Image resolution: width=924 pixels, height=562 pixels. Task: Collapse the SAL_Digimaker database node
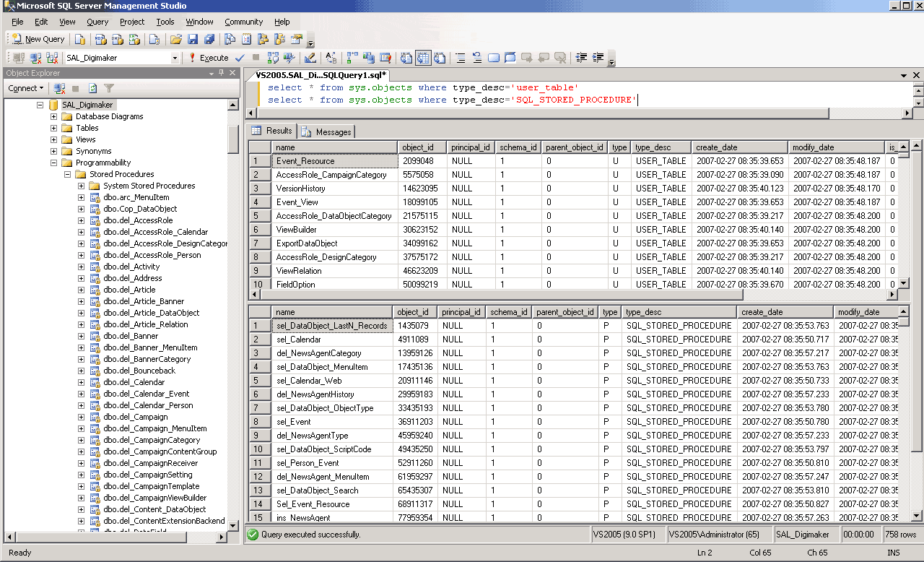tap(40, 105)
